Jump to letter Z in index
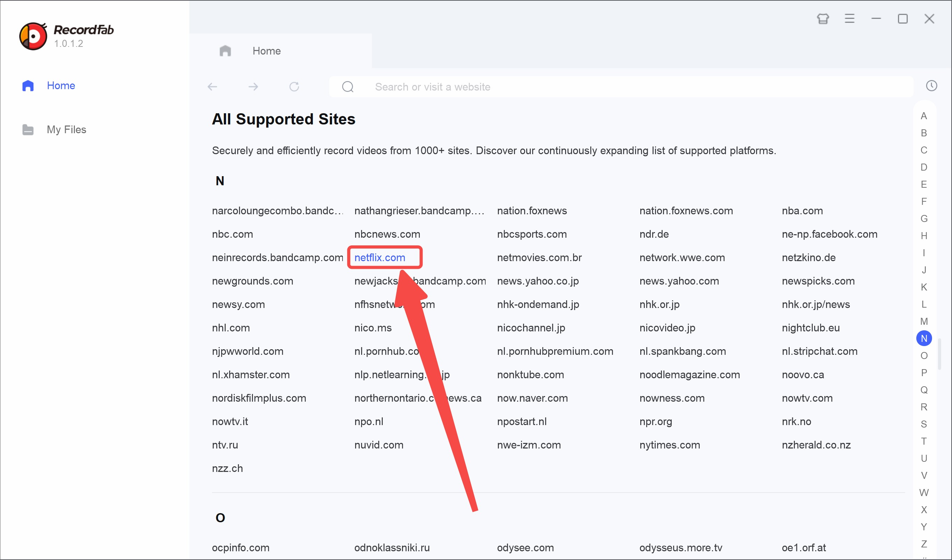The height and width of the screenshot is (560, 952). click(924, 544)
